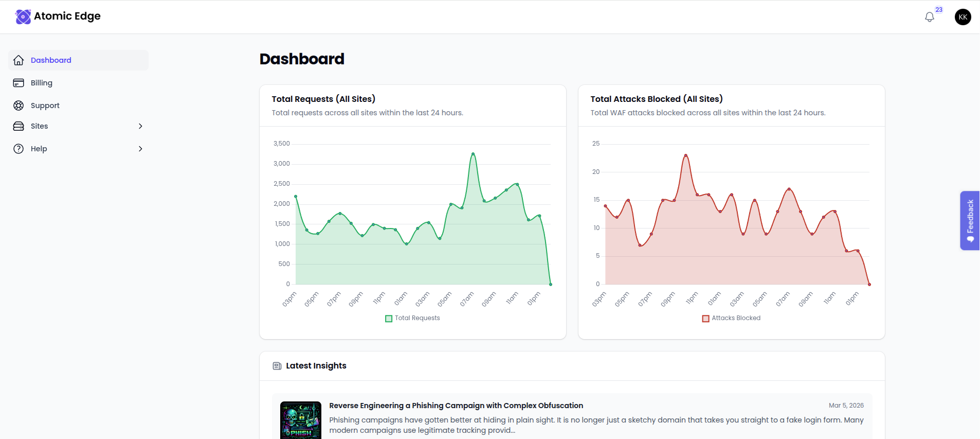The height and width of the screenshot is (439, 980).
Task: Click the Dashboard page title
Action: pos(302,59)
